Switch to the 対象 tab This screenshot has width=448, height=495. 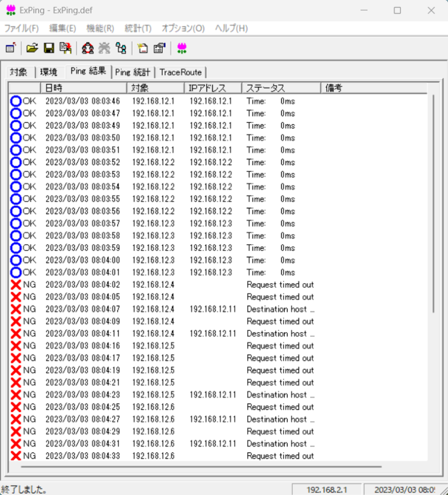coord(19,72)
